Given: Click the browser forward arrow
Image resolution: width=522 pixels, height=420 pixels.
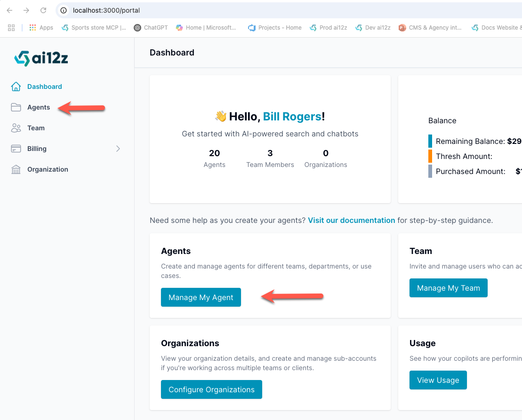Looking at the screenshot, I should click(26, 10).
